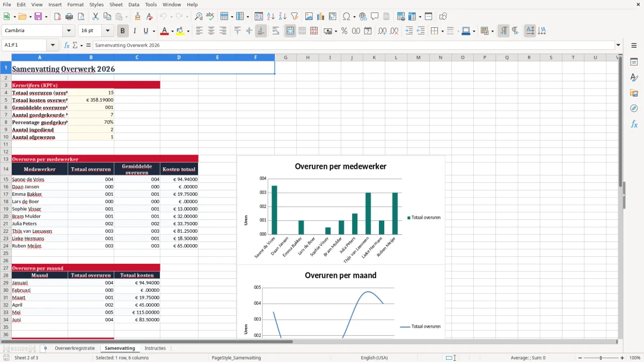Click PageStyle_Samenvatting in the status bar
Screen dimensions: 644x362
(236, 358)
